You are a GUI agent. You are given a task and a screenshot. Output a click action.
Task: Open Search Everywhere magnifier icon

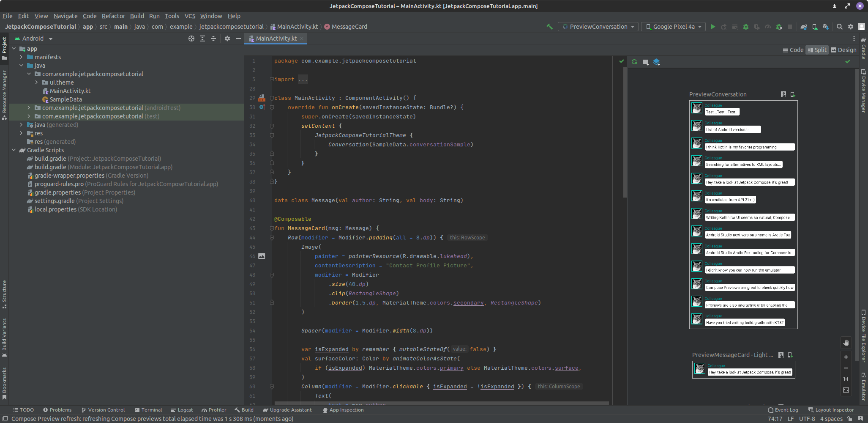(x=840, y=27)
